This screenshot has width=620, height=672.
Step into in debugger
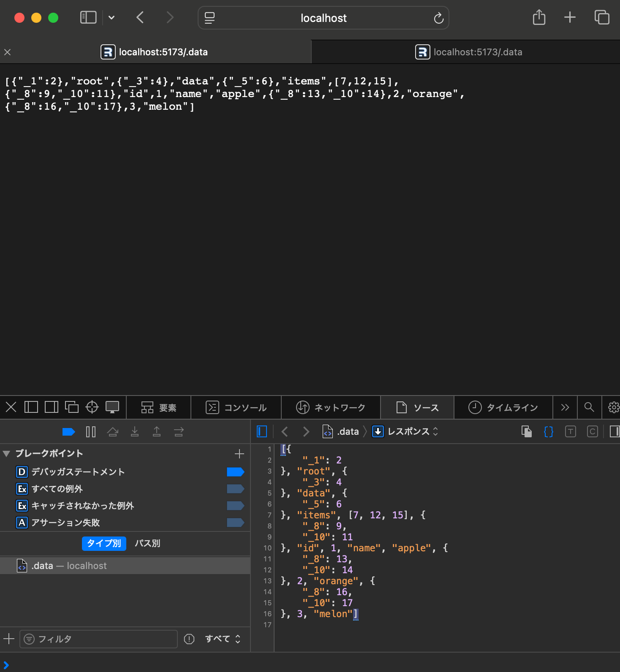pos(135,431)
